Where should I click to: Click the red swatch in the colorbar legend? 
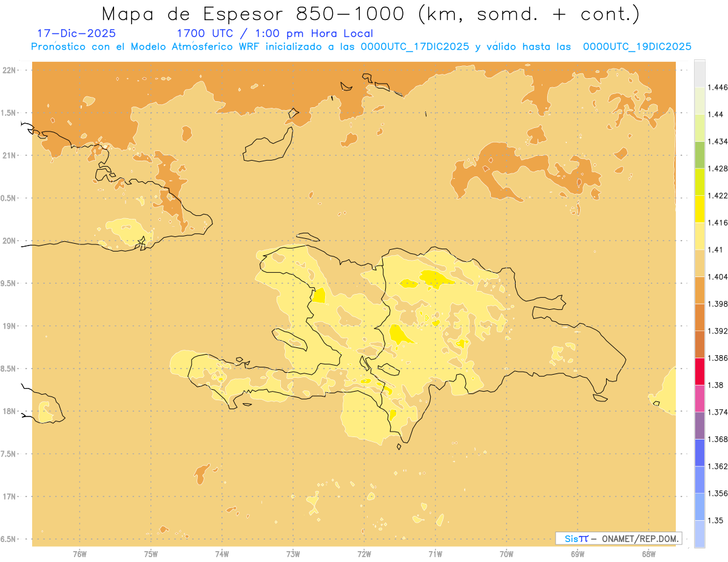click(x=699, y=372)
